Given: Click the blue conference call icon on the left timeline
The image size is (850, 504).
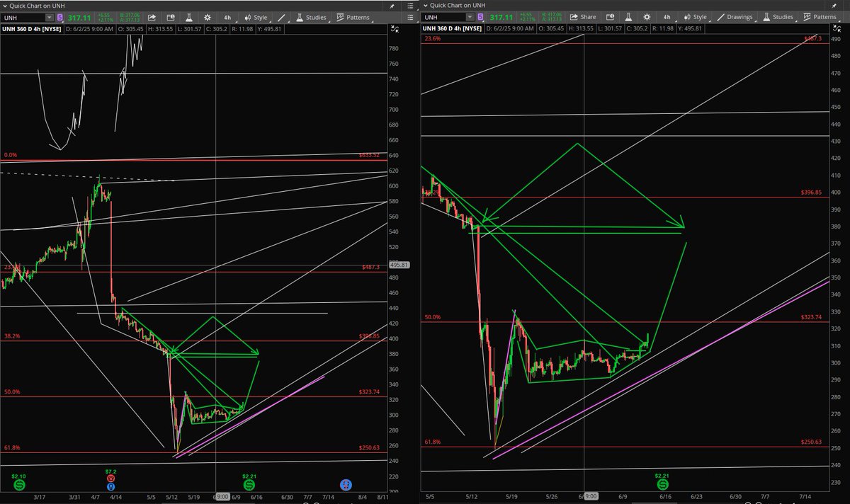Looking at the screenshot, I should (346, 485).
